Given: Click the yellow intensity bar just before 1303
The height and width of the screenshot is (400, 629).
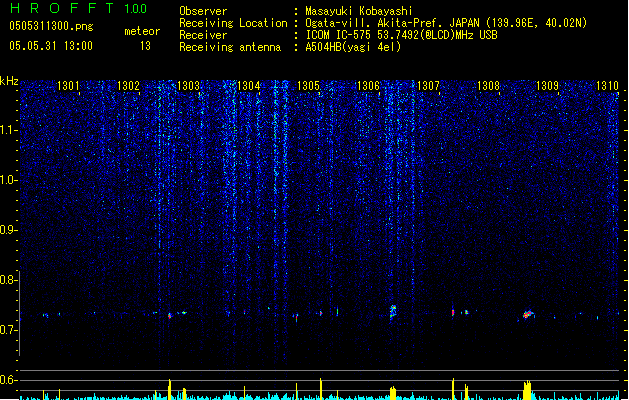Looking at the screenshot, I should coord(169,389).
